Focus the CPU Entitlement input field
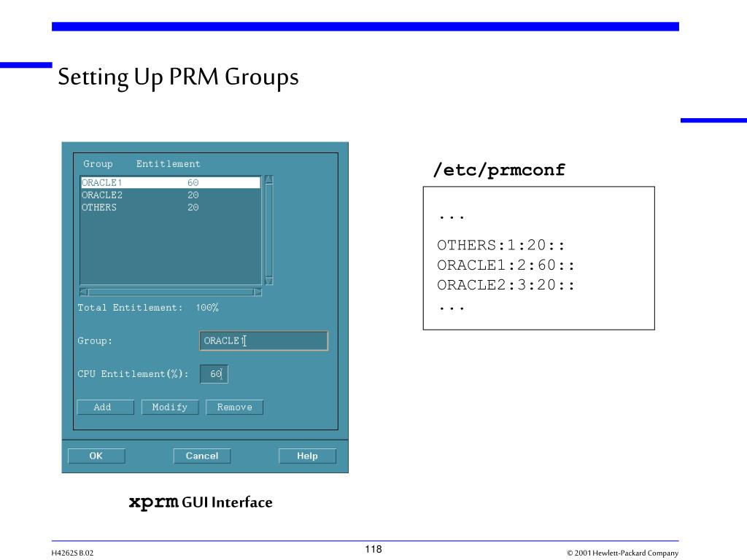The width and height of the screenshot is (747, 560). 214,374
